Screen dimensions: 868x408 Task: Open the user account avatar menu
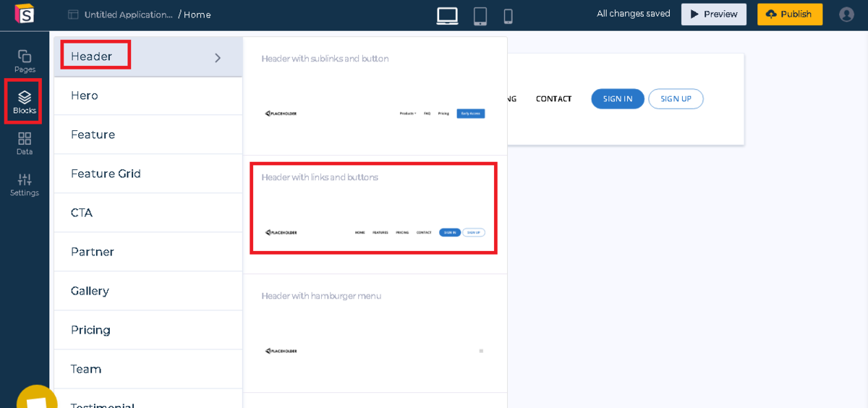click(846, 14)
